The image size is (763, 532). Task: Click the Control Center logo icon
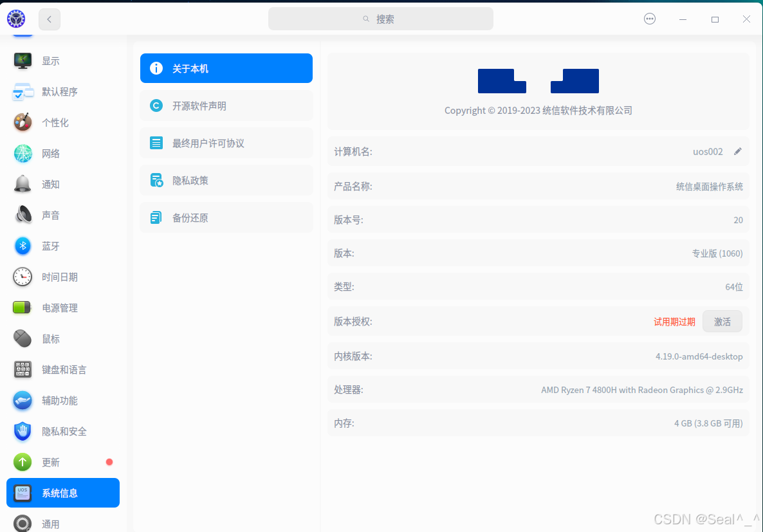[16, 19]
